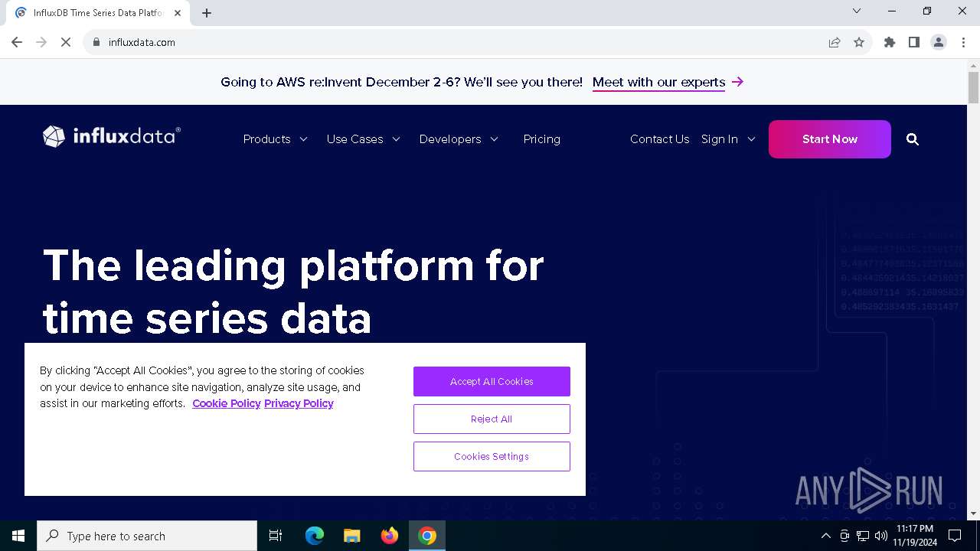Open the volume speaker icon
Viewport: 980px width, 551px height.
(880, 536)
